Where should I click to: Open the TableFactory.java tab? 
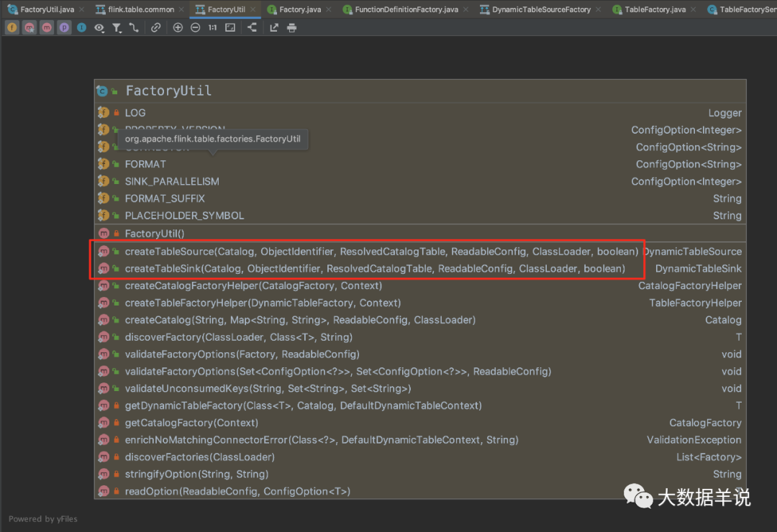[655, 9]
